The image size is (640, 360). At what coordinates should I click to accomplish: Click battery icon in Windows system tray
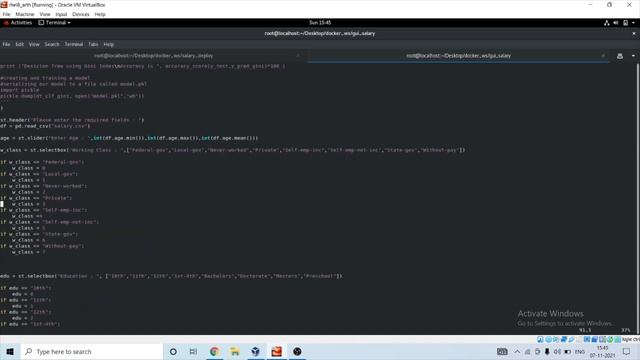click(x=567, y=352)
